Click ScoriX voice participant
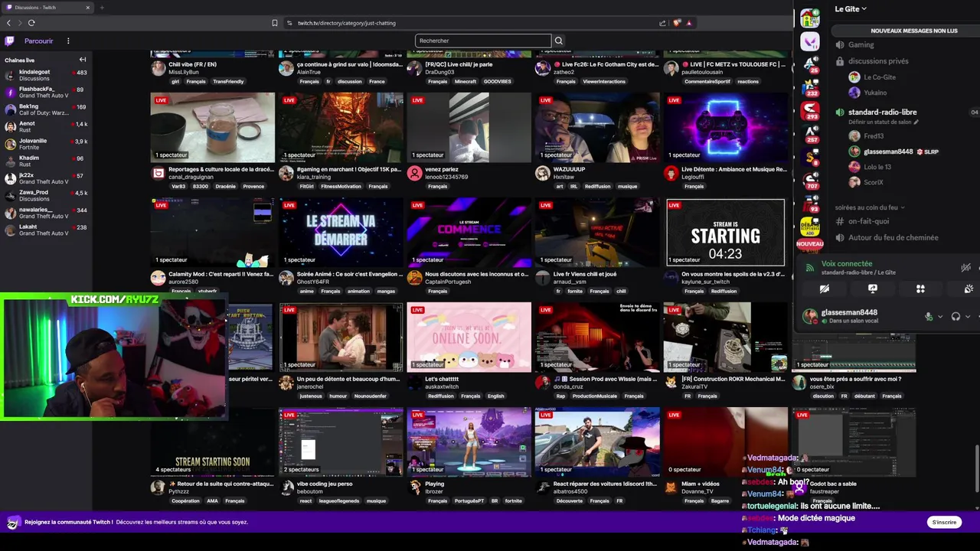The image size is (980, 551). [874, 182]
